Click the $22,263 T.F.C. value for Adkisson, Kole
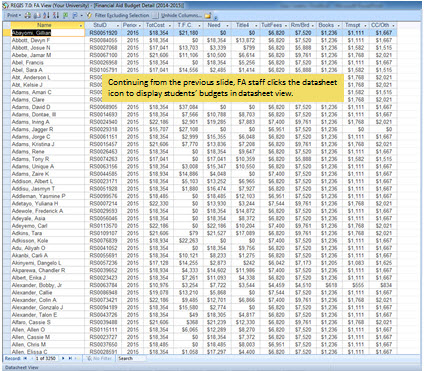The width and height of the screenshot is (424, 371). [188, 240]
